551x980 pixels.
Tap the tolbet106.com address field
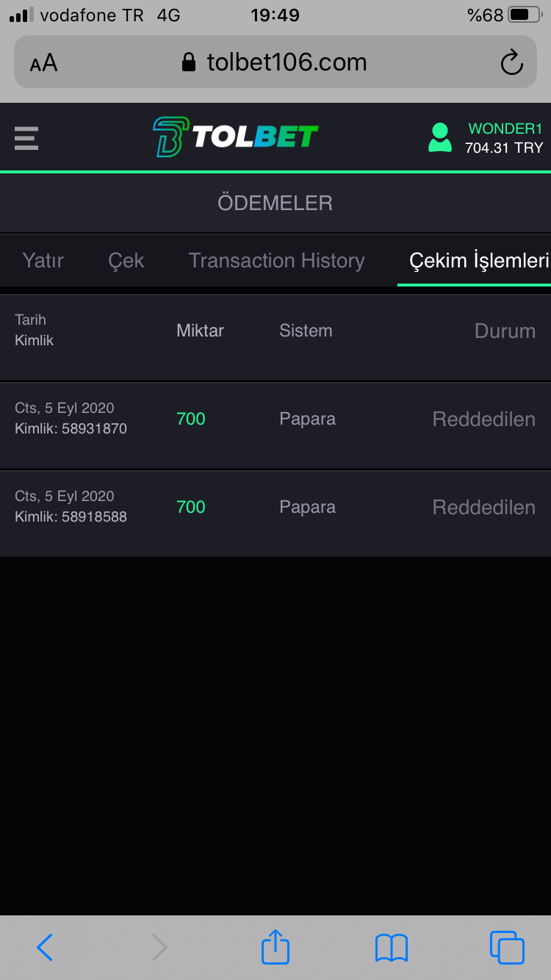[x=275, y=62]
